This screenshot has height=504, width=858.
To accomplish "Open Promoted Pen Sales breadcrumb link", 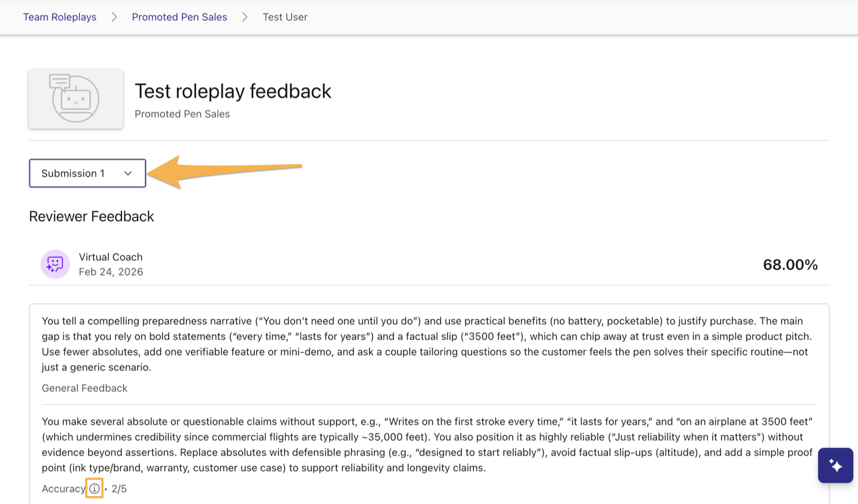I will pos(180,17).
